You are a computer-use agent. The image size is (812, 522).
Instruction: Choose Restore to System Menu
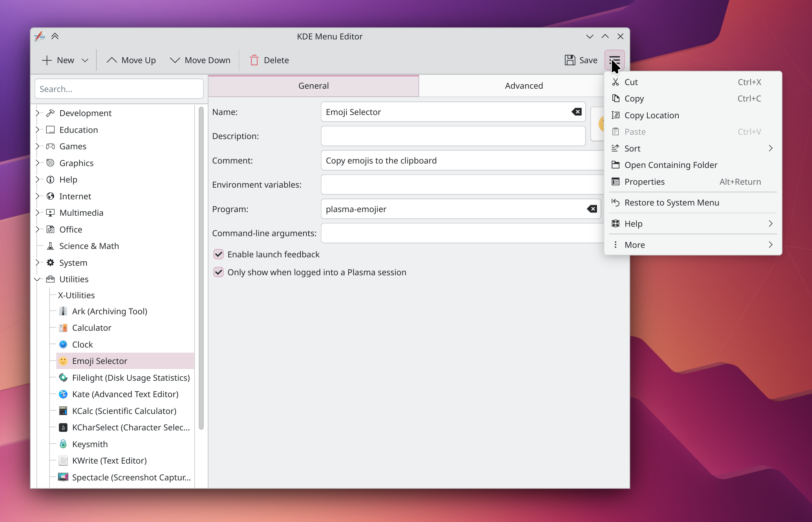point(693,203)
